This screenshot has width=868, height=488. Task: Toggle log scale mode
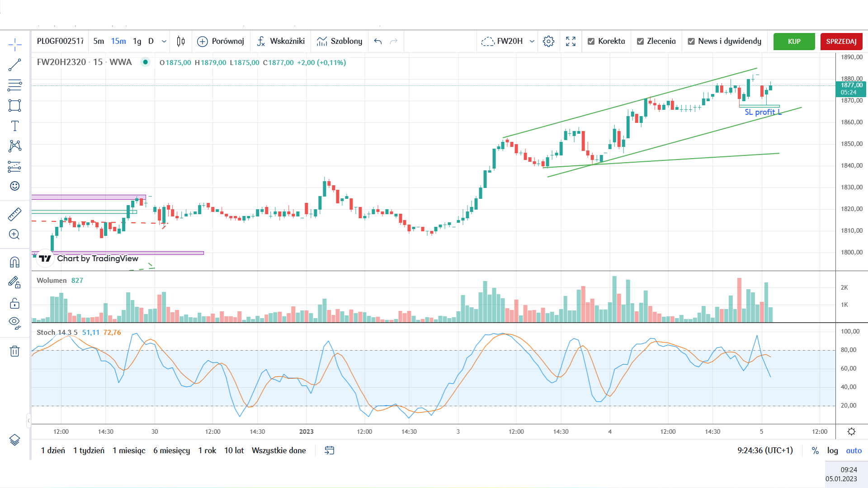tap(832, 450)
